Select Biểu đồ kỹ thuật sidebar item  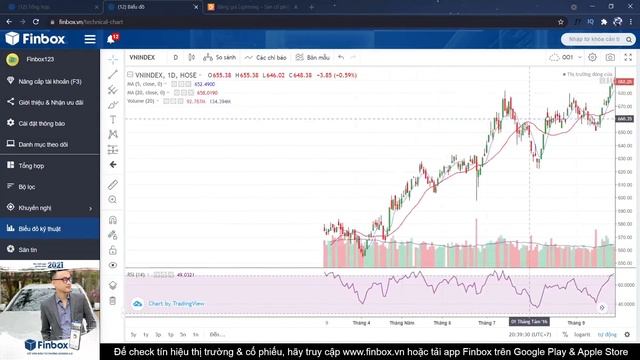pos(50,229)
